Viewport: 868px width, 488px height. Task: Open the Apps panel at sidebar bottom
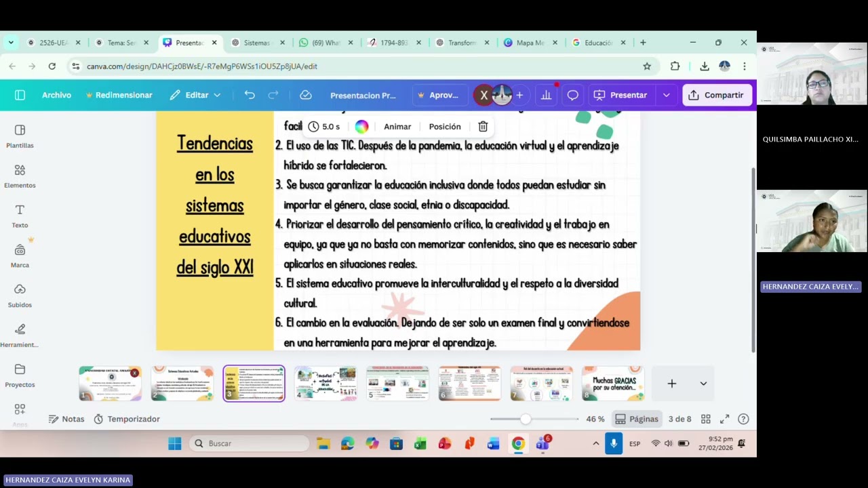click(x=20, y=414)
